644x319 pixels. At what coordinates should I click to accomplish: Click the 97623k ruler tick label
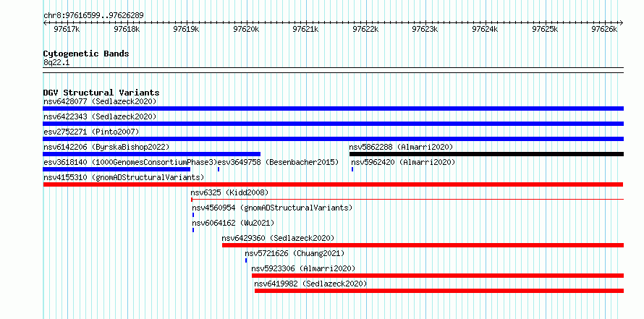point(425,29)
